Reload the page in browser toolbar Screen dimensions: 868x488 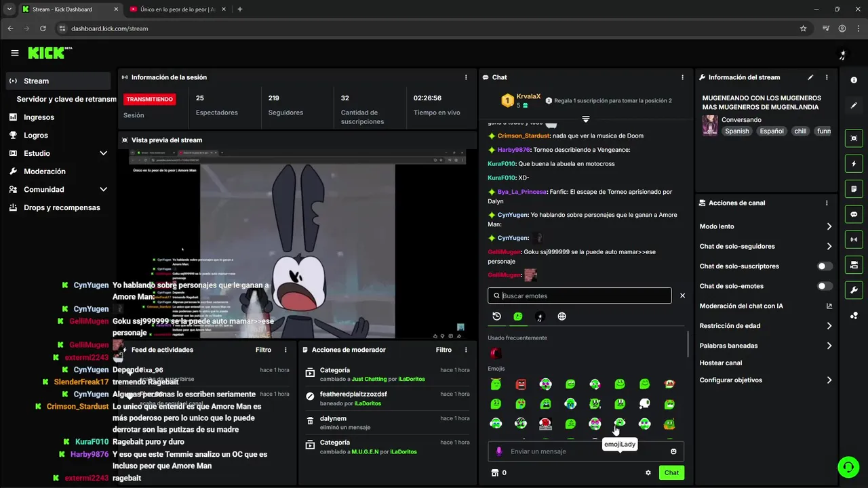[x=43, y=28]
